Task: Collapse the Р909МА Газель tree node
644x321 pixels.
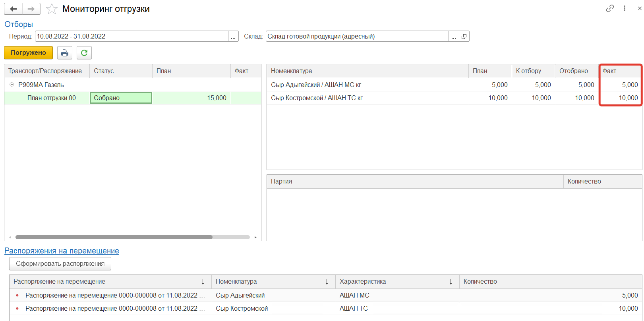Action: 12,85
